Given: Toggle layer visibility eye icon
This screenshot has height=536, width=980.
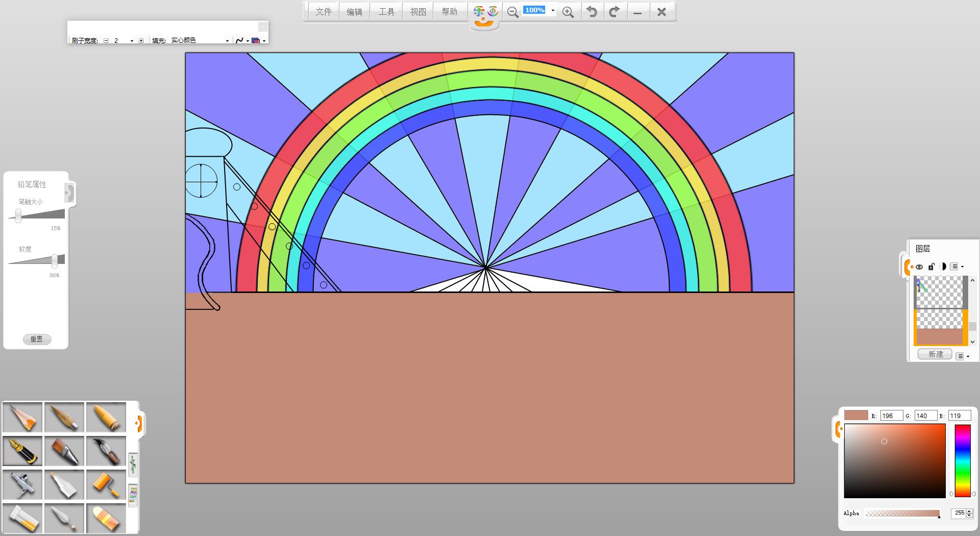Looking at the screenshot, I should [919, 266].
